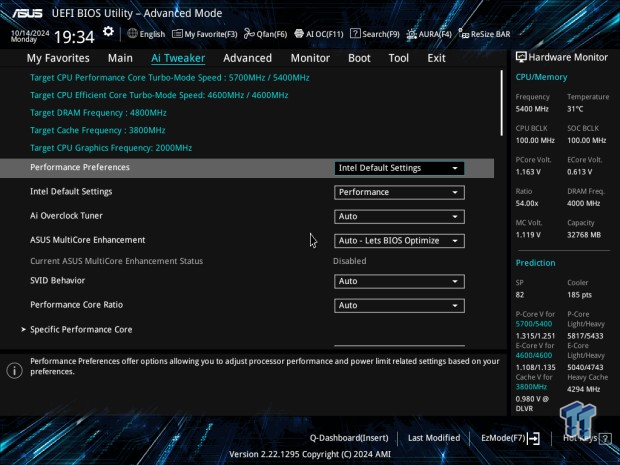Click EzMode(F7) exit arrow icon
The width and height of the screenshot is (620, 465).
coord(534,438)
